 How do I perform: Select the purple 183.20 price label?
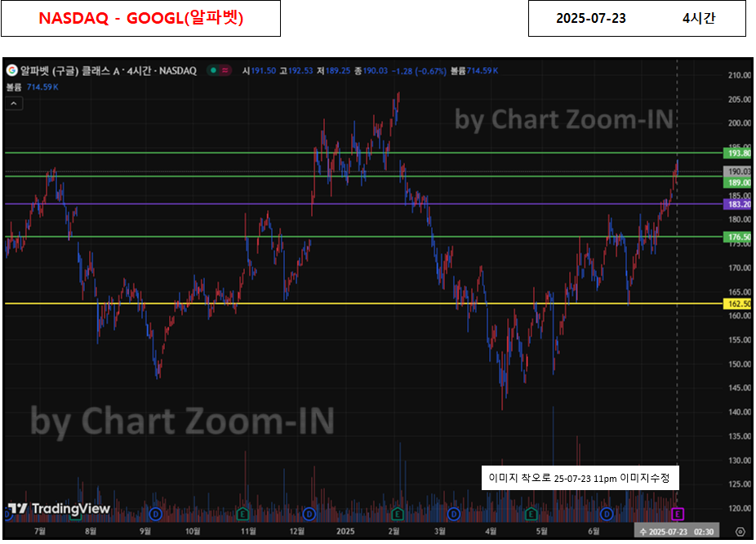point(738,204)
